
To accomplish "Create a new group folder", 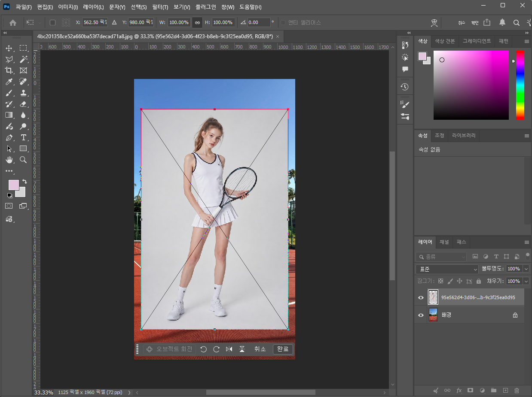I will point(494,391).
